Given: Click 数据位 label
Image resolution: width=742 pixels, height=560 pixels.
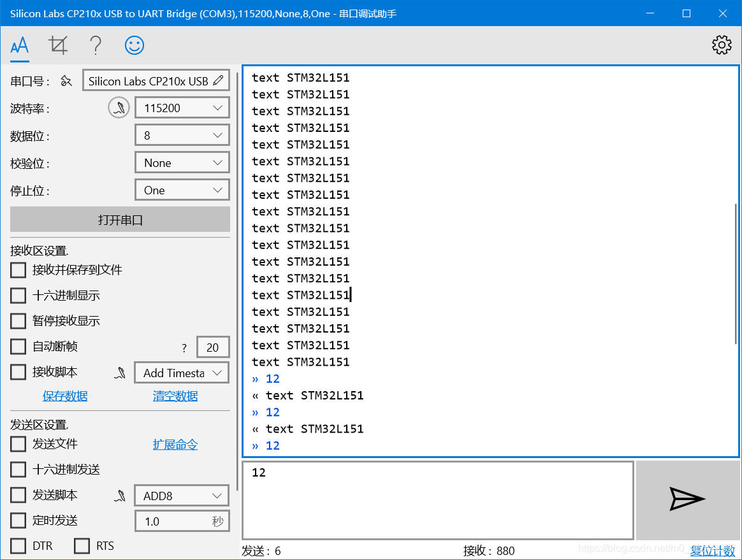Looking at the screenshot, I should [x=30, y=136].
